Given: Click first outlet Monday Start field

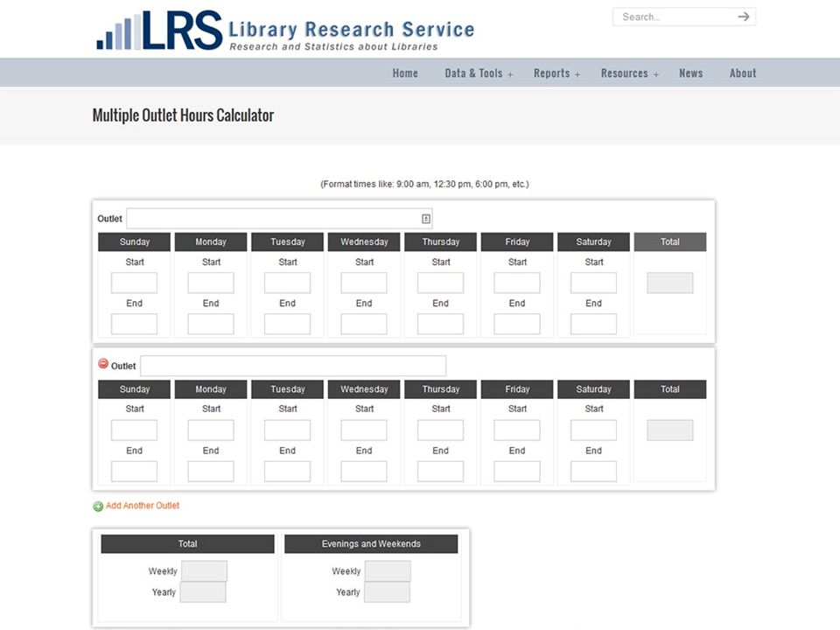Looking at the screenshot, I should coord(211,283).
